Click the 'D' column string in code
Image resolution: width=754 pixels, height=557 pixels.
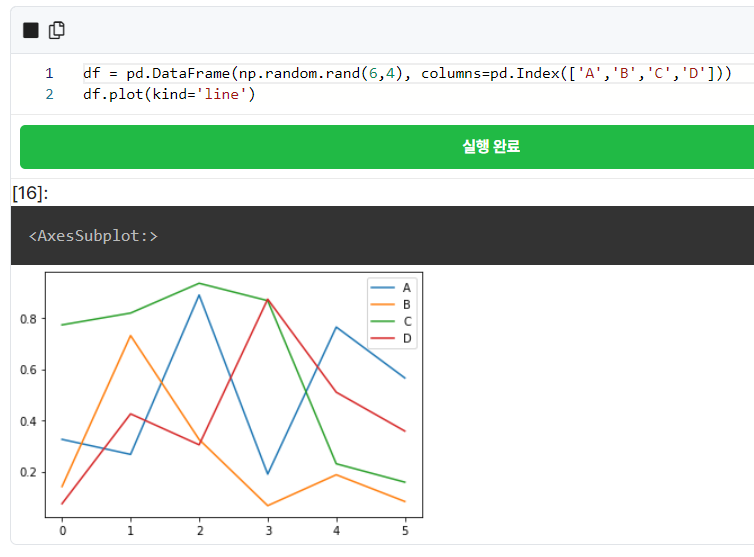[693, 74]
